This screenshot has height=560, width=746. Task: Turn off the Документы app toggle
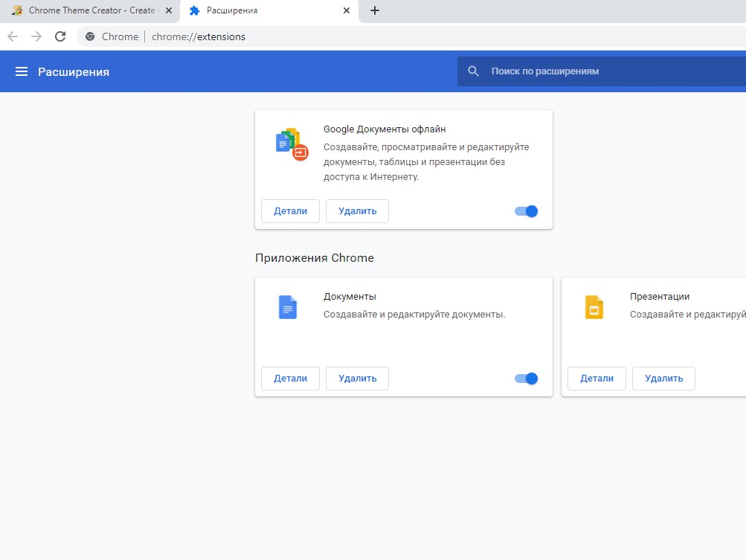526,379
